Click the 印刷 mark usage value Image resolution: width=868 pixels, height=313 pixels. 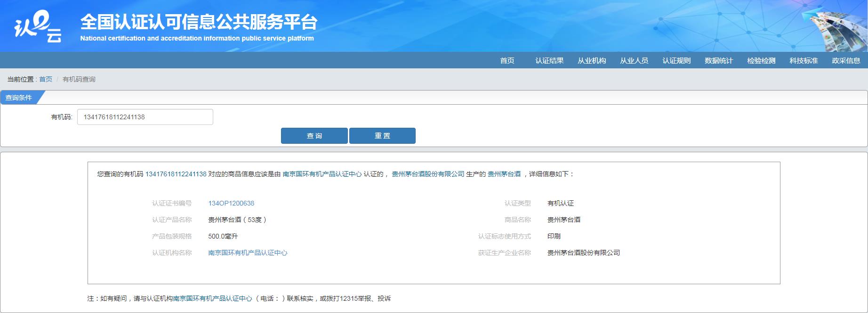point(554,236)
